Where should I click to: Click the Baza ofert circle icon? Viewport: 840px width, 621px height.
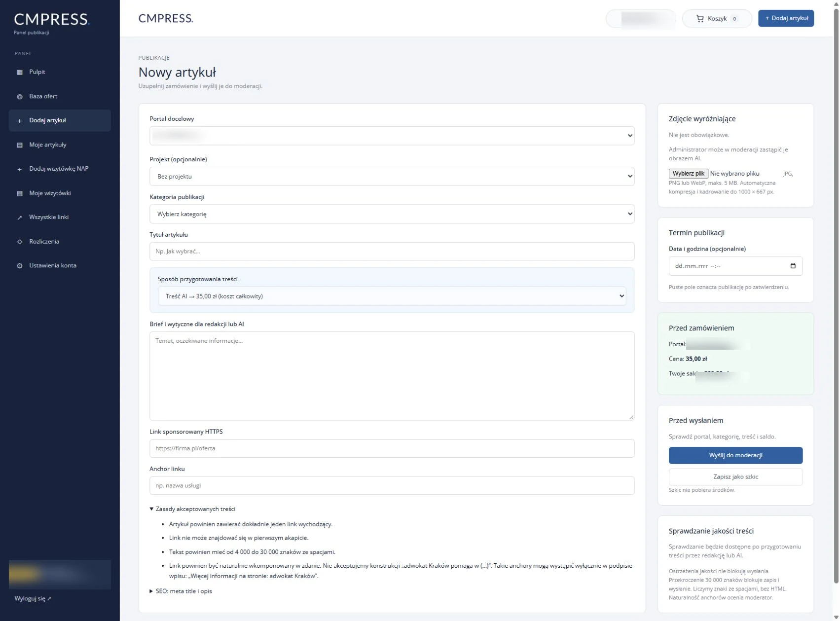point(20,97)
